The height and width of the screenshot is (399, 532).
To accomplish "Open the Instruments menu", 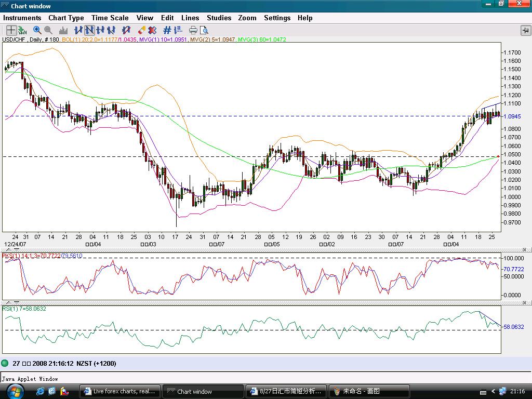I will coord(22,18).
